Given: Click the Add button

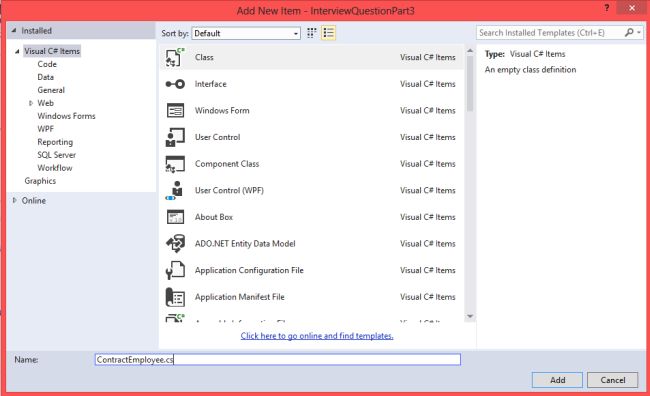Looking at the screenshot, I should [x=557, y=380].
